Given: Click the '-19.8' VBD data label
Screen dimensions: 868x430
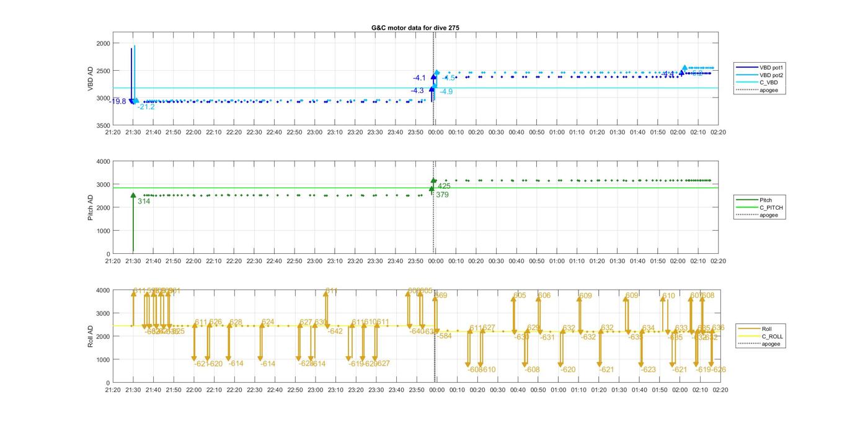Looking at the screenshot, I should pos(117,101).
